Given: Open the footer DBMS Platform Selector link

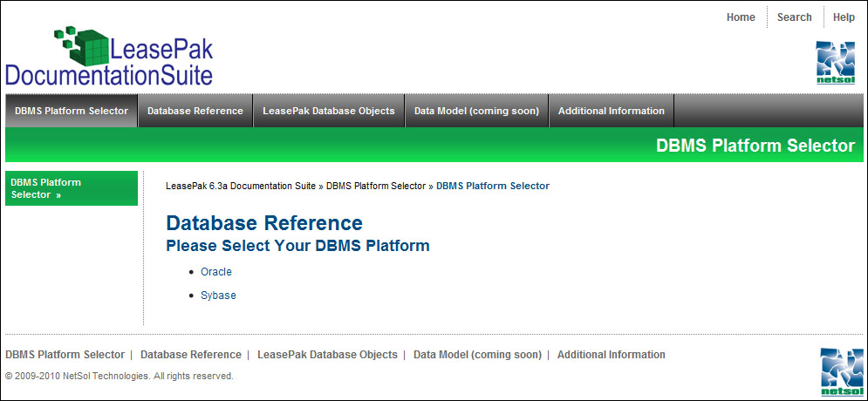Looking at the screenshot, I should pyautogui.click(x=65, y=355).
